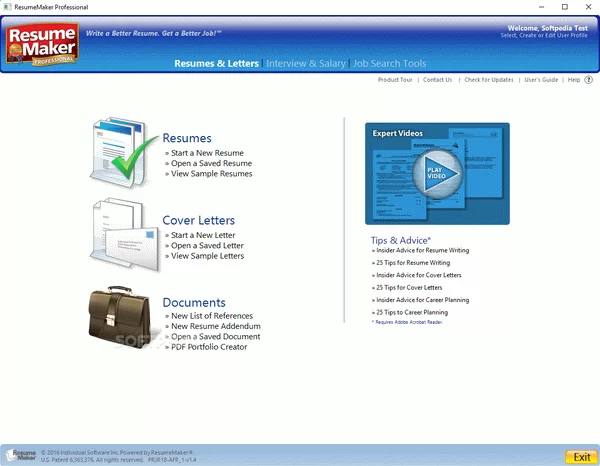Minimize the ResumeMaker Professional window
The width and height of the screenshot is (600, 466).
pyautogui.click(x=541, y=7)
